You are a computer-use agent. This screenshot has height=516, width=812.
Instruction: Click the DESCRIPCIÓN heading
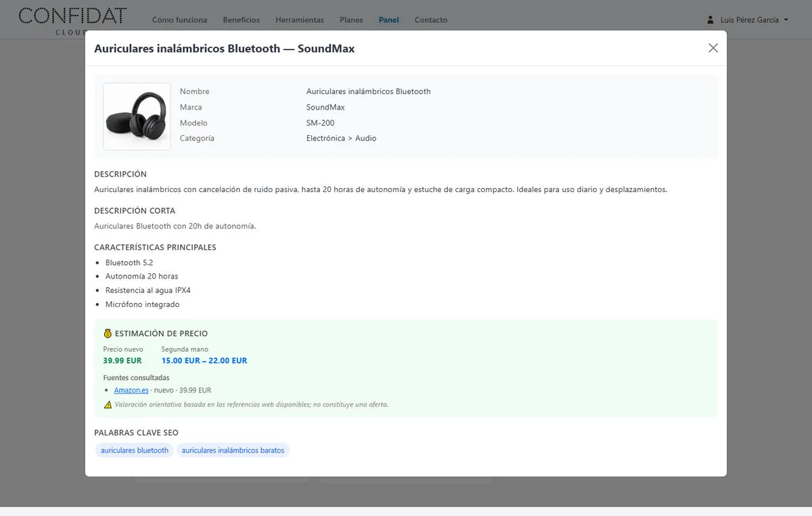(x=120, y=174)
